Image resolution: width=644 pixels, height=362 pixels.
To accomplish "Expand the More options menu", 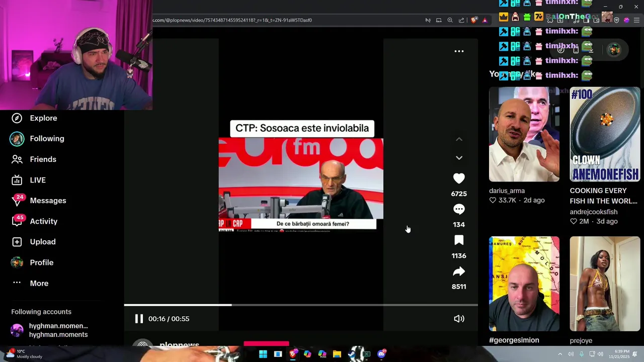I will click(39, 283).
